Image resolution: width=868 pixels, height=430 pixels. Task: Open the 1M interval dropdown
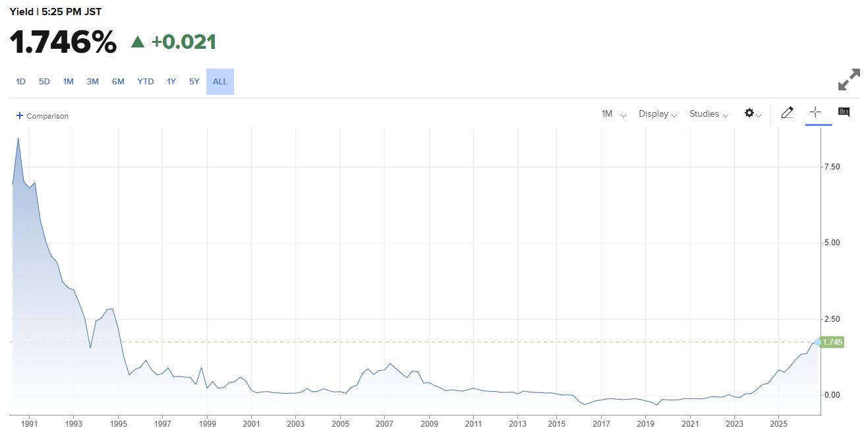[x=614, y=114]
